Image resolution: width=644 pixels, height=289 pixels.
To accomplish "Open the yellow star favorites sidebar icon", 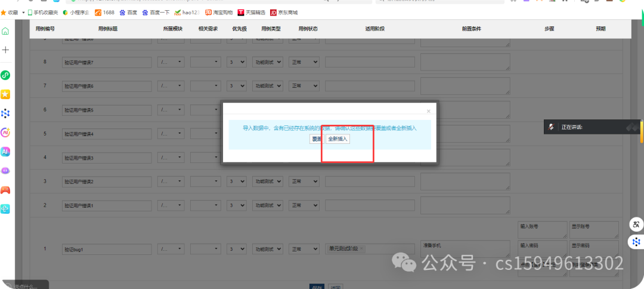I will [x=5, y=94].
